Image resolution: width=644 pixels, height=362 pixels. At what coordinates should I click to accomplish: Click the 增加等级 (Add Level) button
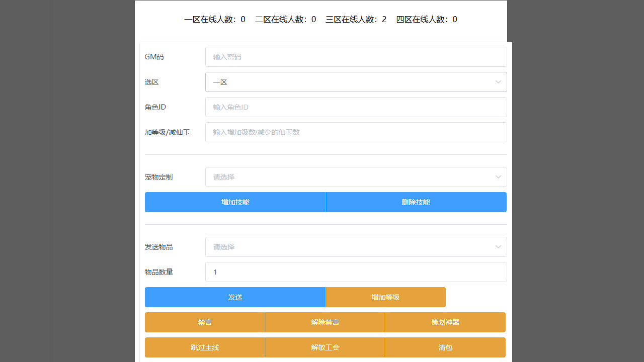[x=385, y=297]
